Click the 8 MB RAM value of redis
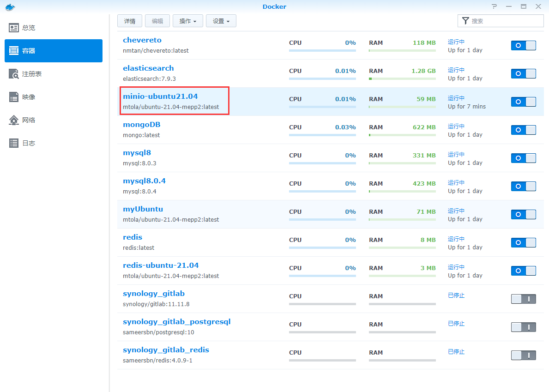The height and width of the screenshot is (392, 549). (428, 240)
